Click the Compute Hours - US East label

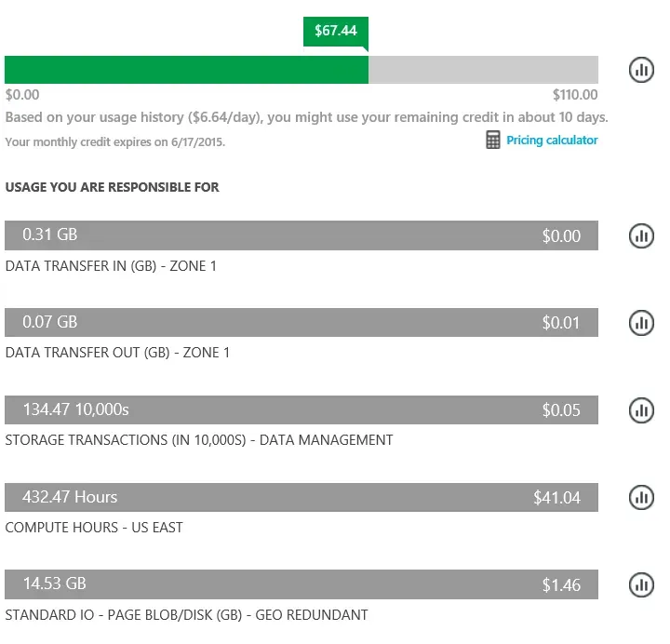[94, 528]
